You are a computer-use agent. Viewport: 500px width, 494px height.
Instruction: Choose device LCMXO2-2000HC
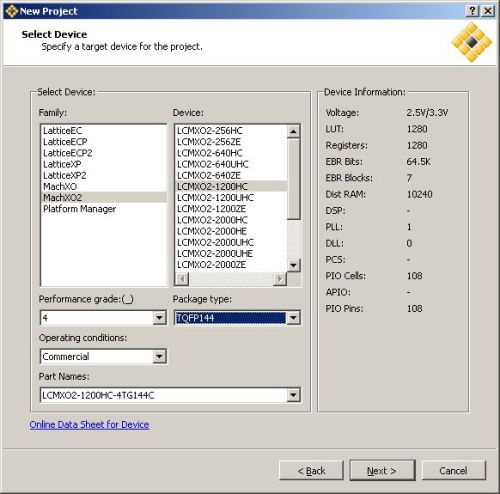pos(231,220)
